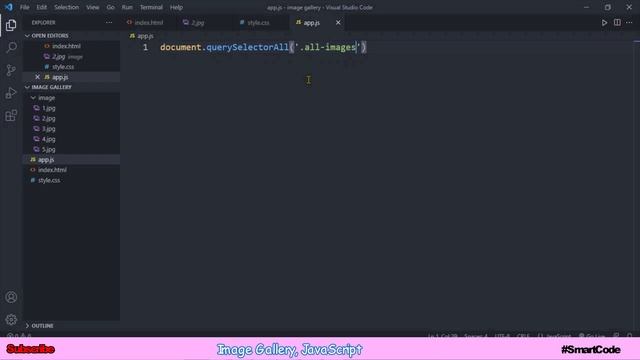
Task: Open 2.jpg in image folder
Action: coord(49,119)
